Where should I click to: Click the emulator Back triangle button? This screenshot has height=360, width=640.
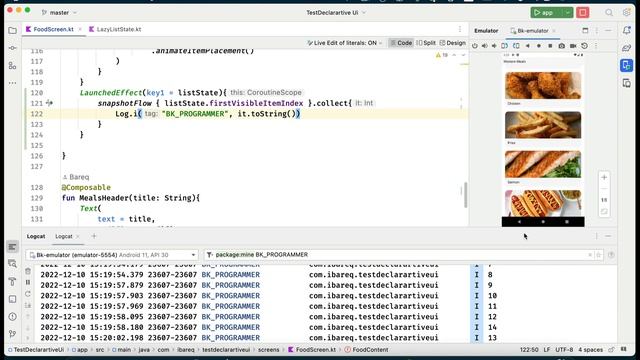pyautogui.click(x=528, y=46)
